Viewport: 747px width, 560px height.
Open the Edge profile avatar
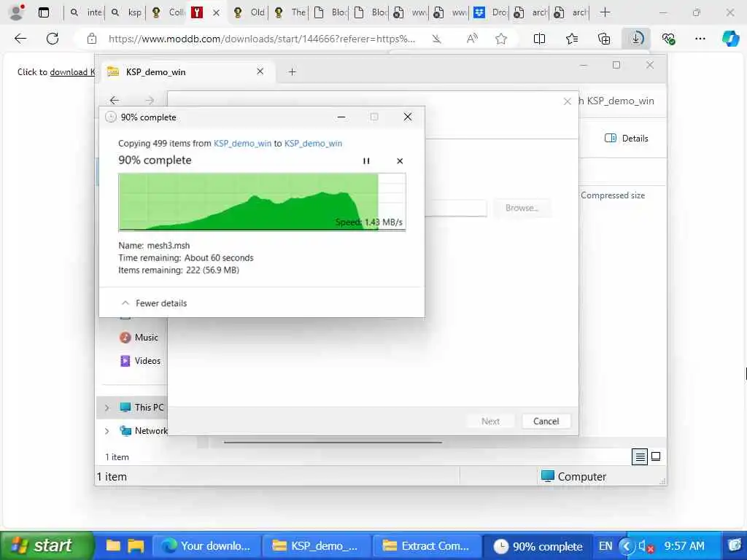[x=16, y=12]
